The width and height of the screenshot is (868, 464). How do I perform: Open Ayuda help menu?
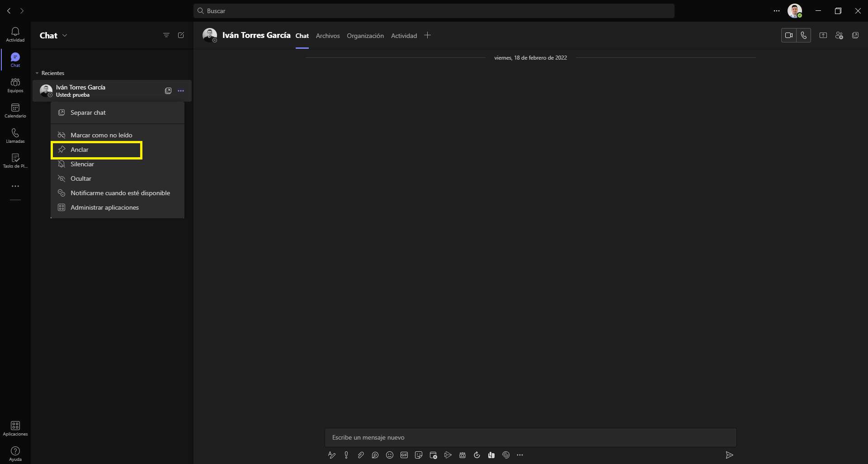[15, 454]
